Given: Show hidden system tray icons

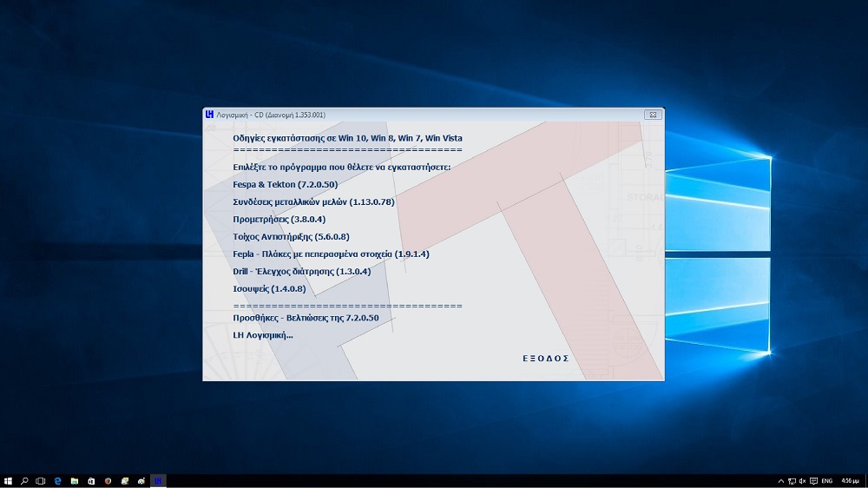Looking at the screenshot, I should pyautogui.click(x=781, y=481).
